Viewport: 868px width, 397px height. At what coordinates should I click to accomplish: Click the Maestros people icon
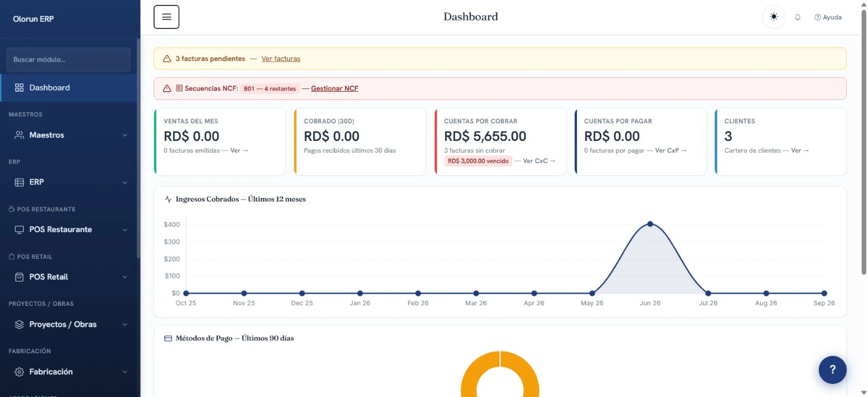click(x=19, y=135)
